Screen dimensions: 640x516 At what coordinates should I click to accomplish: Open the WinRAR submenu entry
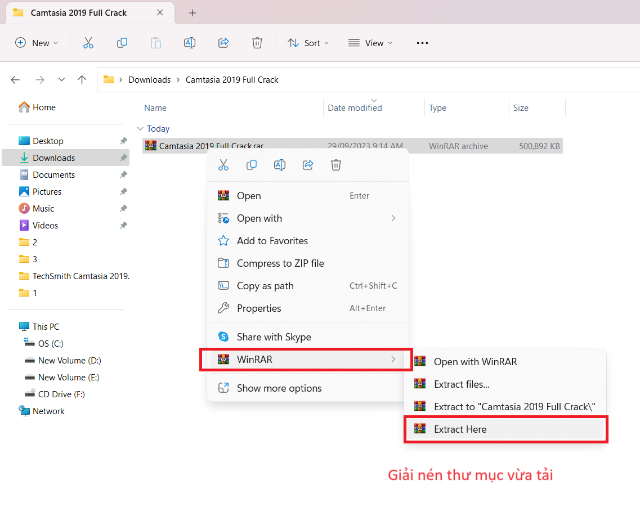[x=306, y=360]
